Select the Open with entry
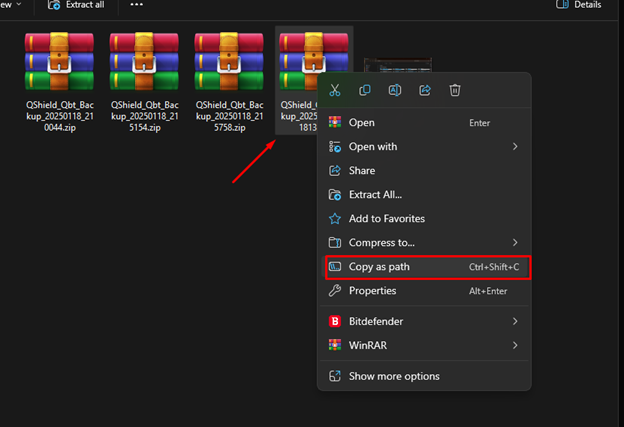 click(x=424, y=146)
